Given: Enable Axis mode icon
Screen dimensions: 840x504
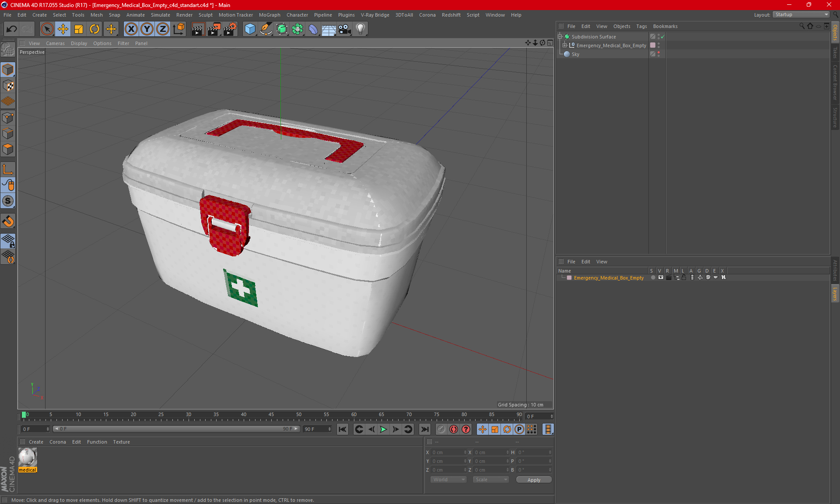Looking at the screenshot, I should pyautogui.click(x=8, y=169).
